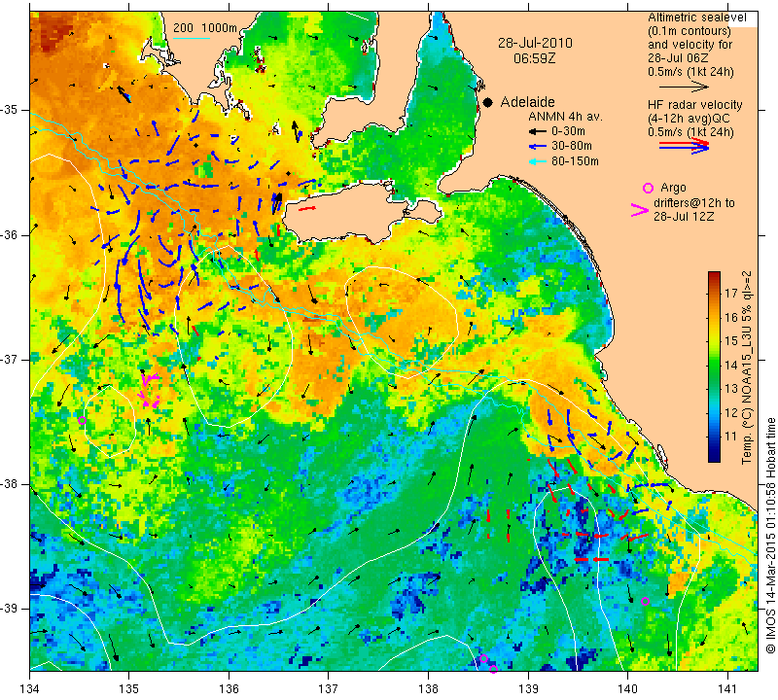
Task: Click the magenta drifter cluster near 135.2, -37.3
Action: [x=149, y=391]
